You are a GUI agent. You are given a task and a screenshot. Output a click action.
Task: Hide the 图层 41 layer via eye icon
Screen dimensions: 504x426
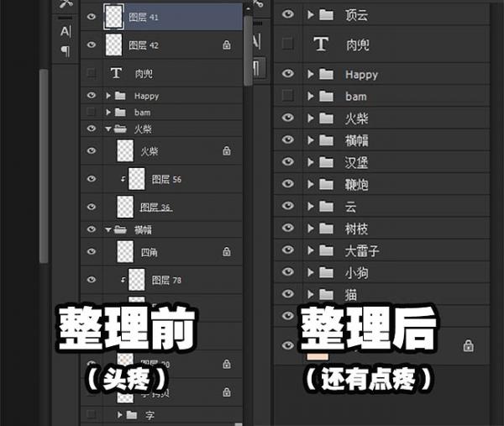[x=92, y=15]
